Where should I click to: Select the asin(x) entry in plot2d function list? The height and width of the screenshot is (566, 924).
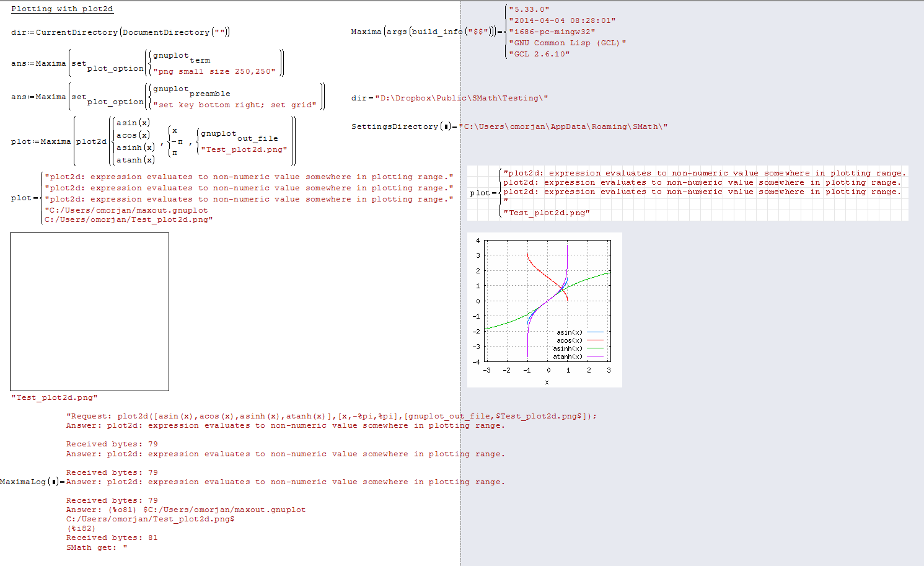(x=132, y=122)
